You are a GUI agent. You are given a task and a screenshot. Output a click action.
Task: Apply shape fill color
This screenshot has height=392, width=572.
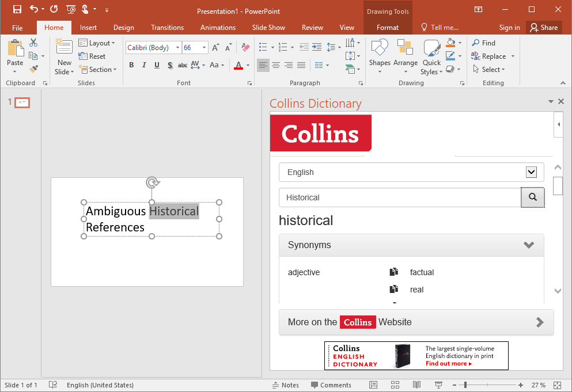point(451,43)
